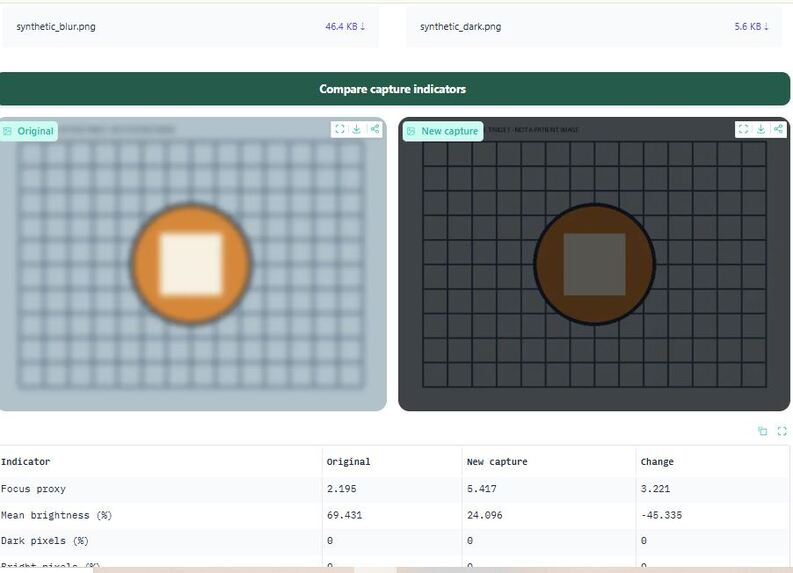Select the Focus proxy row label
Screen dimensions: 793x573
coord(33,489)
